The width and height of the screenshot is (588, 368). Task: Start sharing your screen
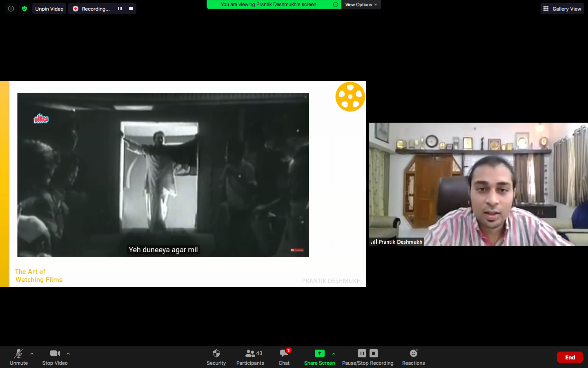point(320,357)
